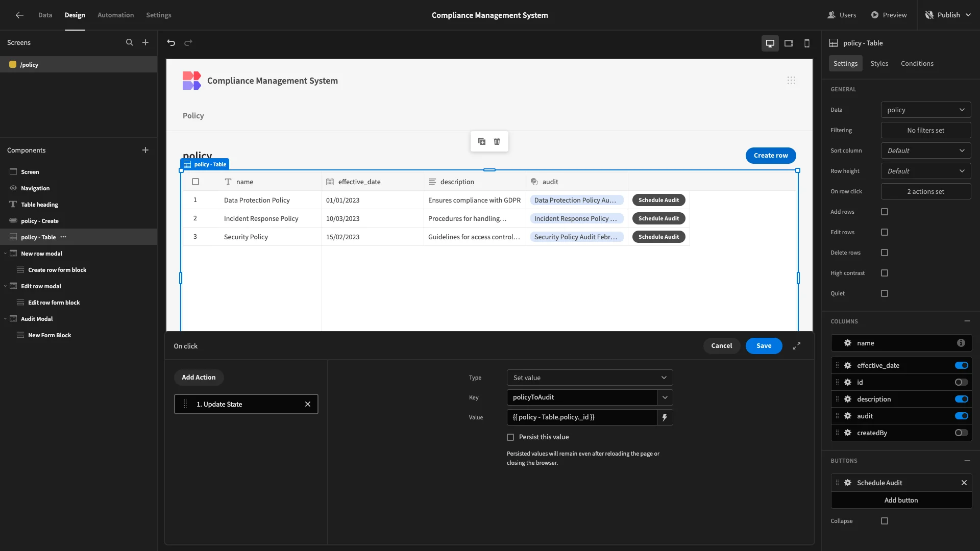Switch to mobile preview icon

(x=807, y=43)
